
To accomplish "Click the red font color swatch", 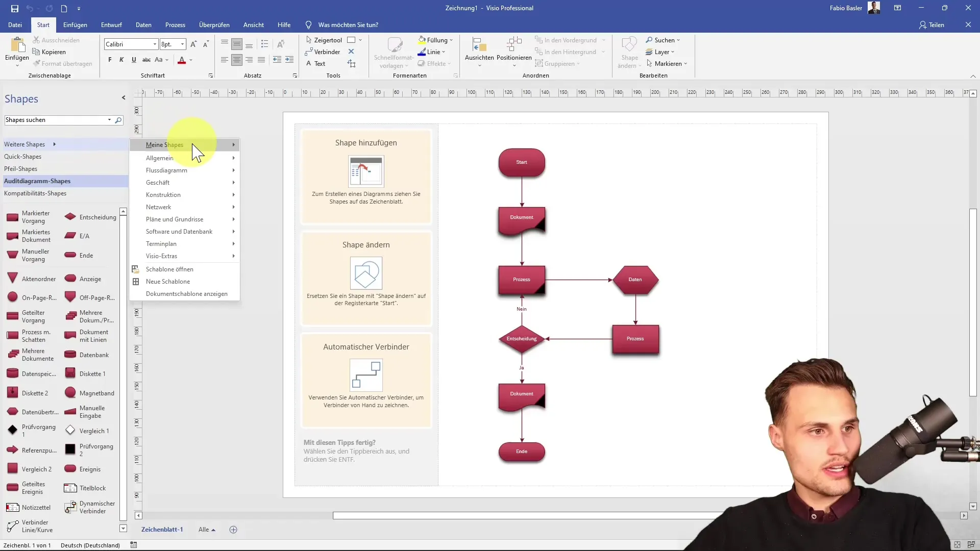I will coord(182,60).
